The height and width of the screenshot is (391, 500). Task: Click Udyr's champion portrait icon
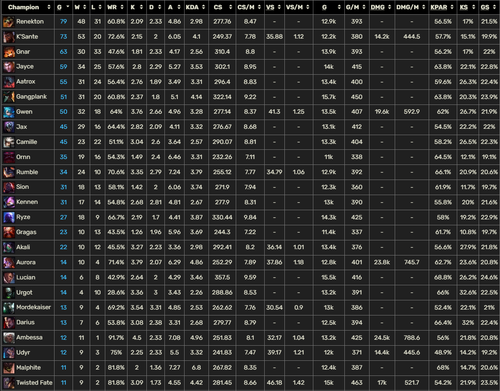(x=9, y=353)
